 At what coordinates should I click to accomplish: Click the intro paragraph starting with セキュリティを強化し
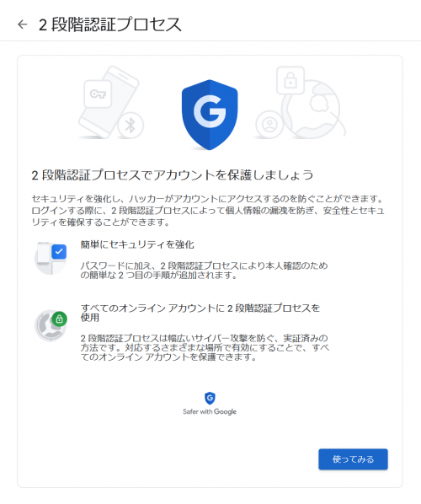coord(208,211)
